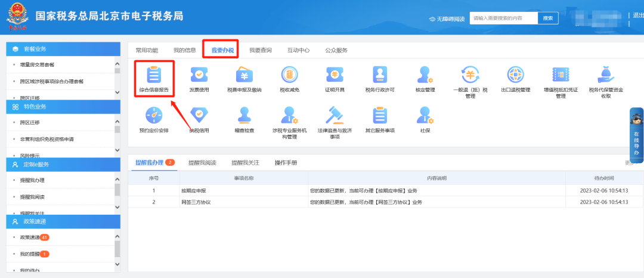The width and height of the screenshot is (644, 278).
Task: Click the search content input field
Action: tap(503, 18)
